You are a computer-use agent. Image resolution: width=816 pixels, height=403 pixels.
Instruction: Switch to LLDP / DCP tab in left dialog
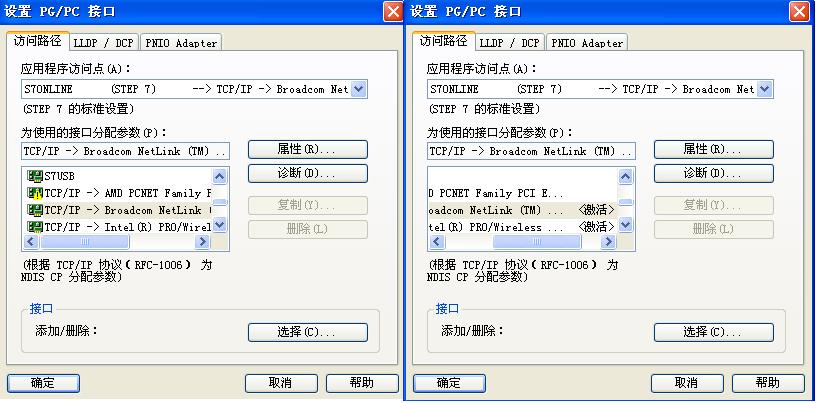(x=104, y=43)
